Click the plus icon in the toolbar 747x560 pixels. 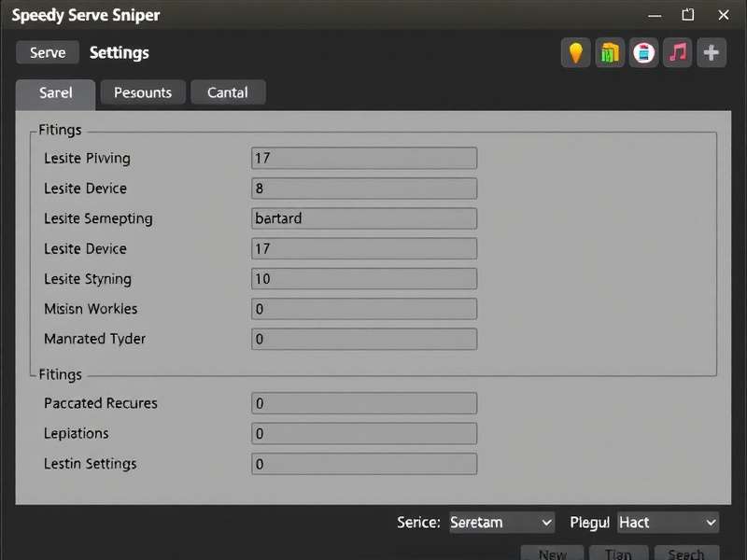coord(711,53)
